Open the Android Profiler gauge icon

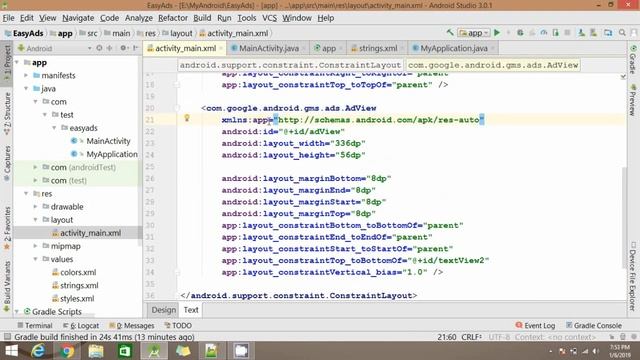[544, 33]
